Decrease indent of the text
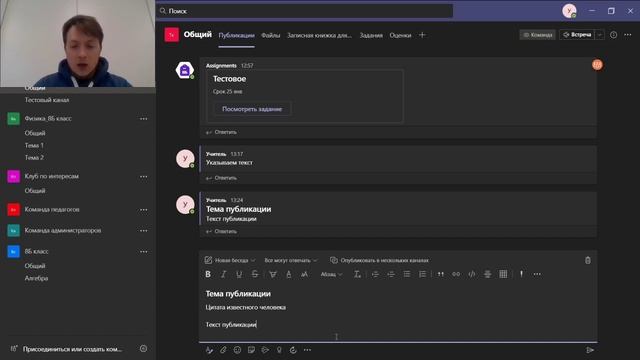This screenshot has height=360, width=640. pos(375,274)
